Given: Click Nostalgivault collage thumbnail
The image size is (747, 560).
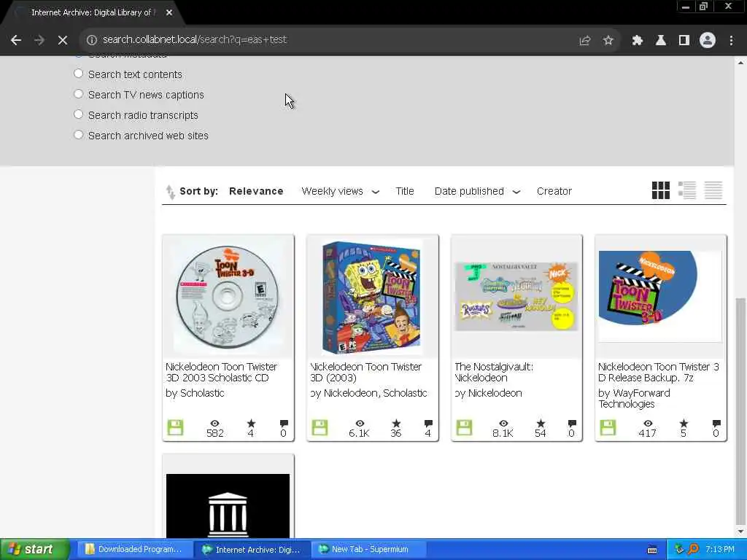Looking at the screenshot, I should point(516,296).
